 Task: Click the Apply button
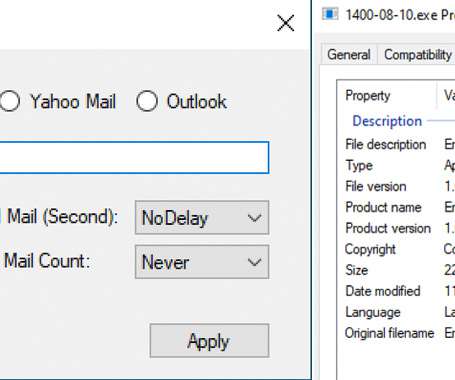point(209,341)
